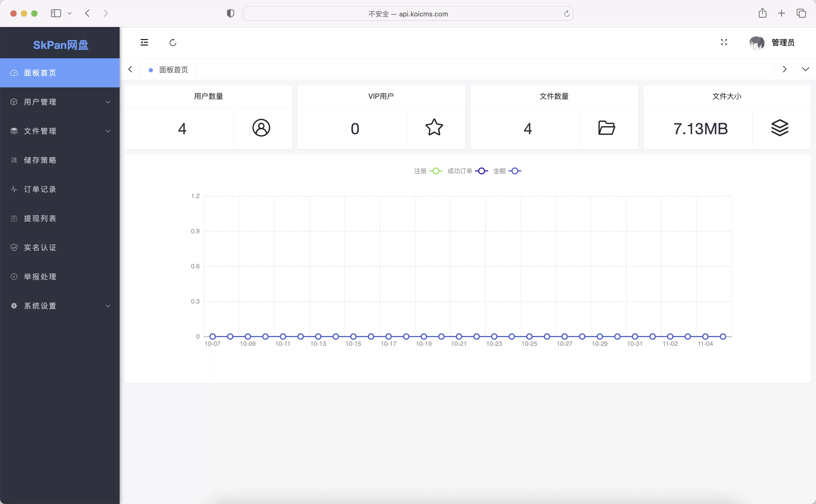Click the 10-15 x-axis label
This screenshot has width=816, height=504.
coord(353,344)
